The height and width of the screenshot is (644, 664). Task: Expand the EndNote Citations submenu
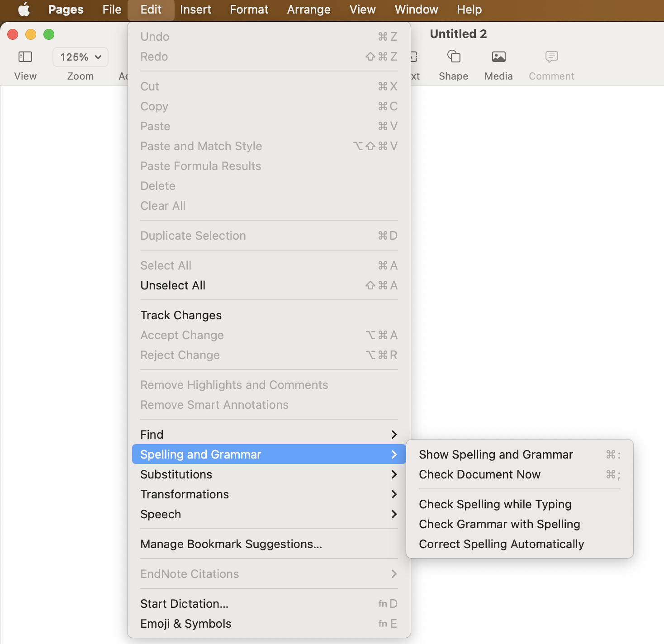[x=269, y=574]
